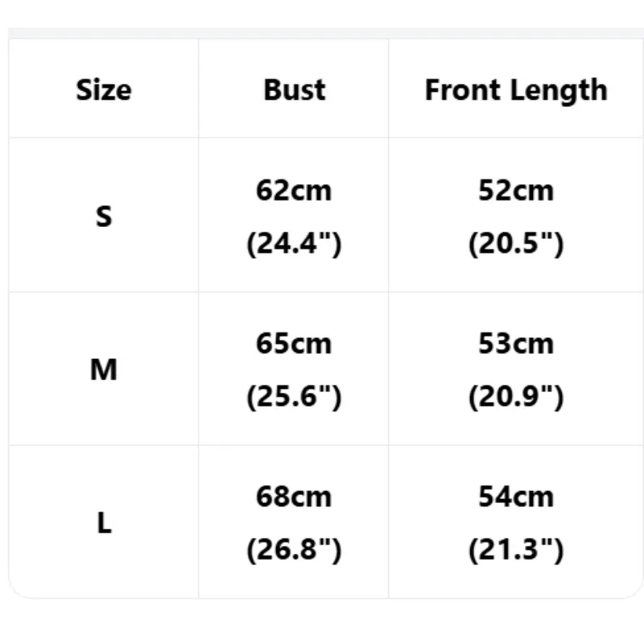Screen dimensions: 644x644
Task: Click the 26.8 inch bust value
Action: click(x=294, y=550)
